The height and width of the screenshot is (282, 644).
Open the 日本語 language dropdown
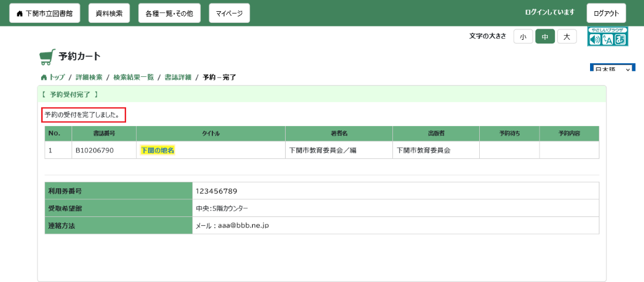click(x=612, y=69)
